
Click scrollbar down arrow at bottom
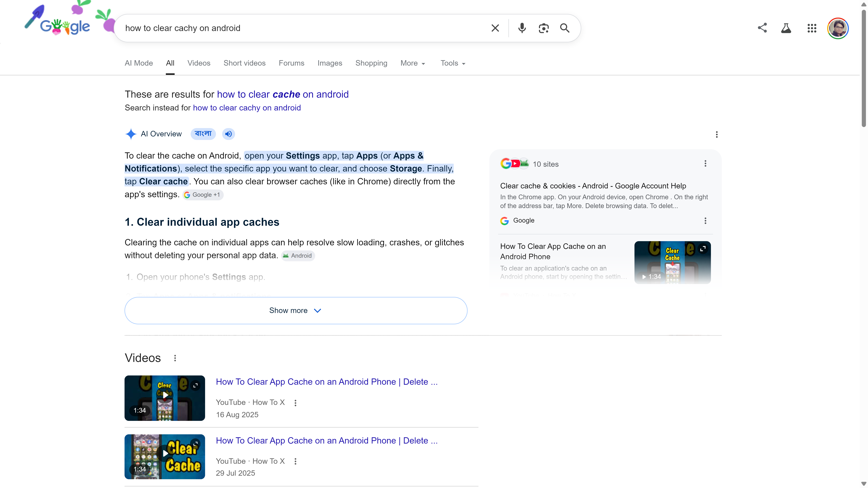[864, 484]
